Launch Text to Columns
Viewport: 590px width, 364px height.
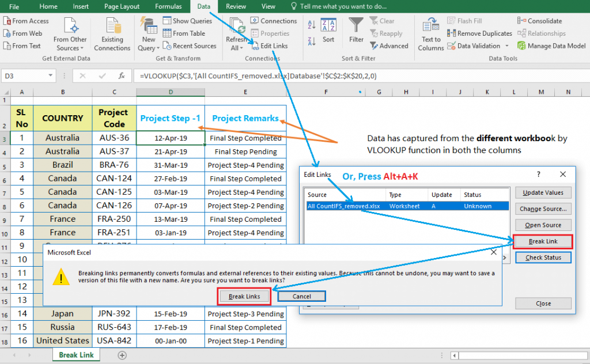431,35
